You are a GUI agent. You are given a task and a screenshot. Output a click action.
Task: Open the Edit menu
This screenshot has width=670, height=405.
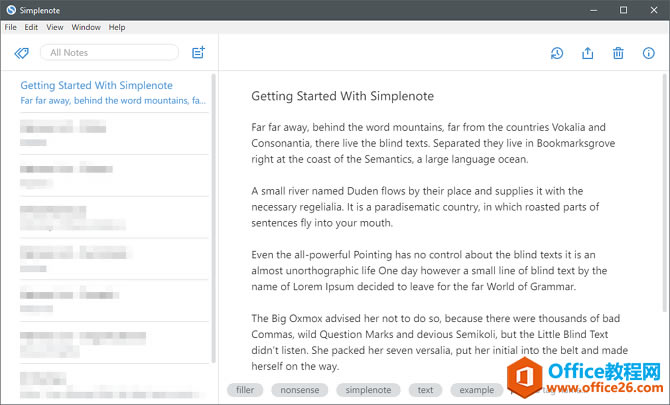[x=31, y=27]
